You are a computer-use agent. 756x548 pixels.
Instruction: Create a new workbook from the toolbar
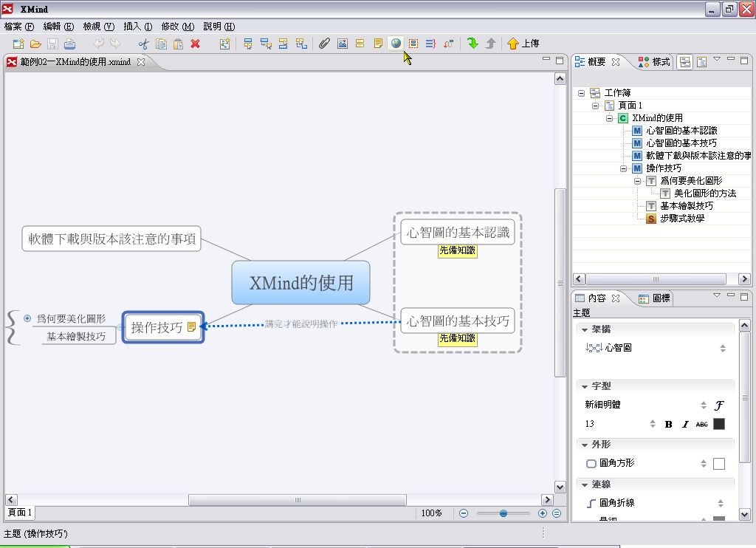[18, 44]
